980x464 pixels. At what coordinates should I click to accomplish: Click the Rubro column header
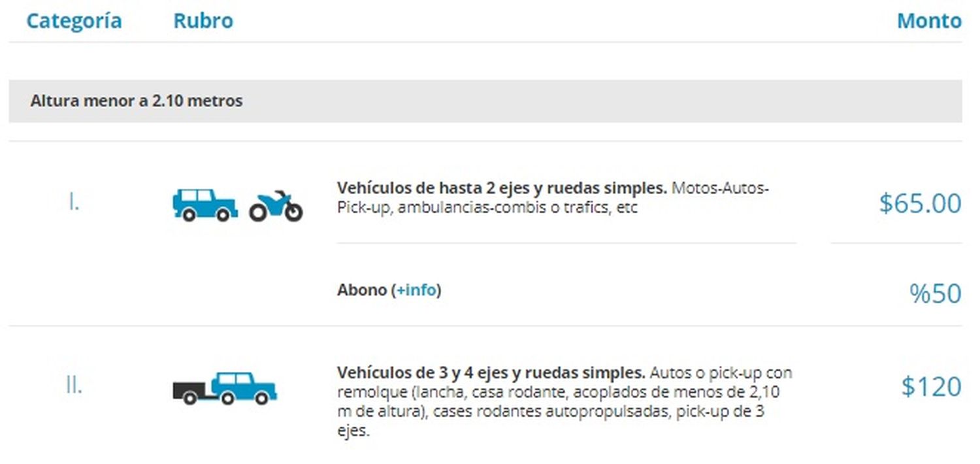(203, 20)
